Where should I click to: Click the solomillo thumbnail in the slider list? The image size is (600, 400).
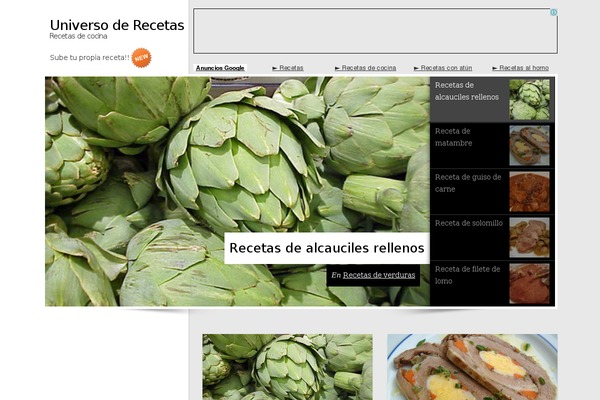530,237
